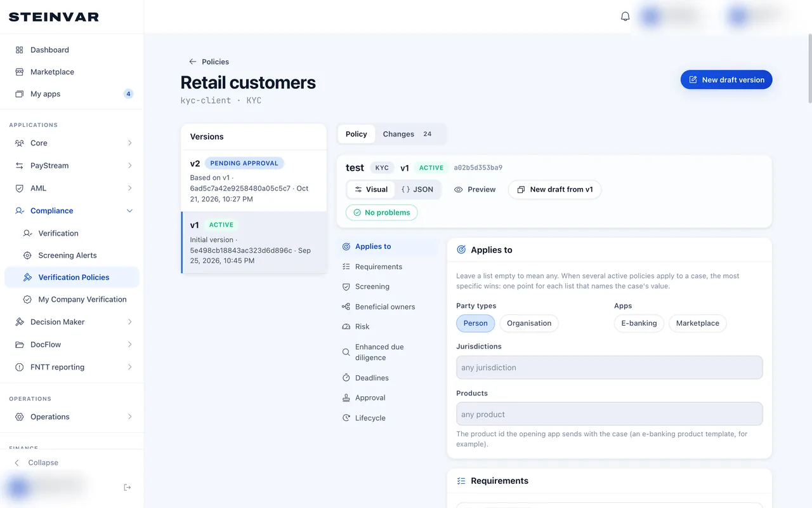This screenshot has height=508, width=812.
Task: Expand the FNTT reporting chevron
Action: click(x=129, y=367)
